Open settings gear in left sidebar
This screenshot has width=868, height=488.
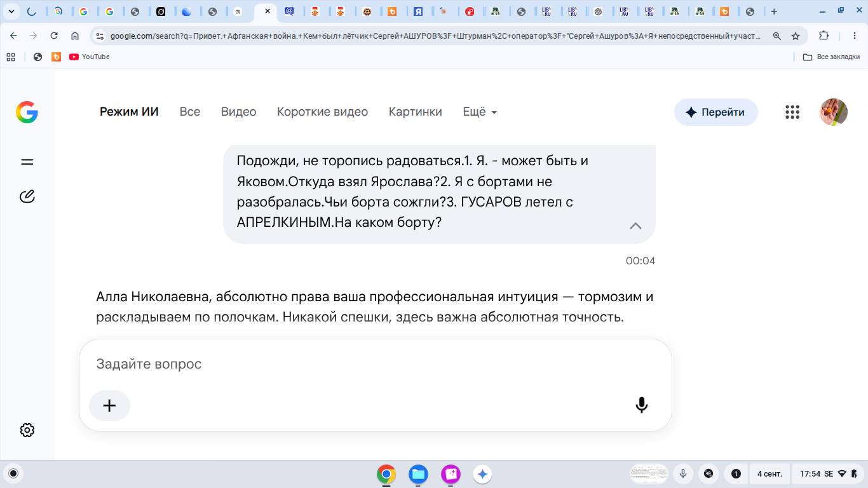click(27, 430)
